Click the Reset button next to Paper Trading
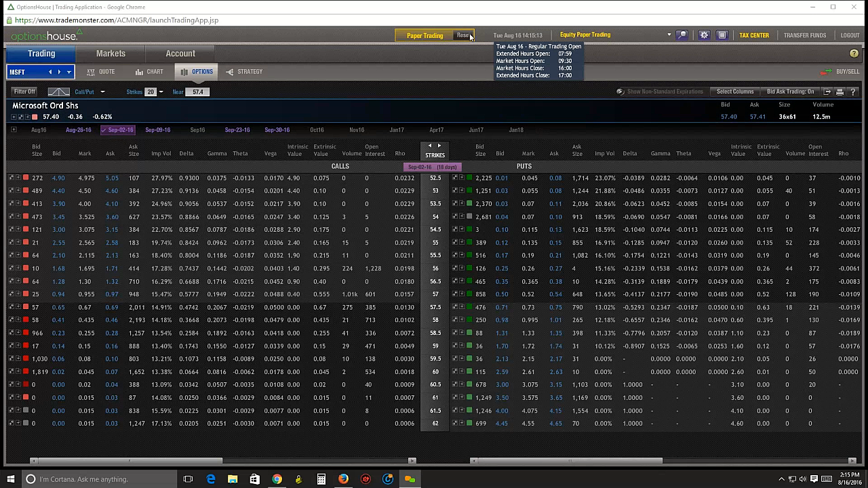This screenshot has height=488, width=868. pos(464,36)
